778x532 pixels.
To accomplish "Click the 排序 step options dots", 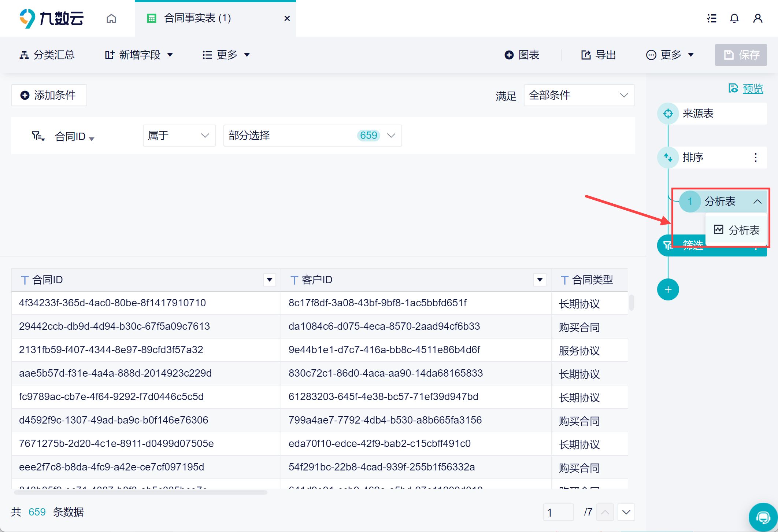I will pos(755,158).
